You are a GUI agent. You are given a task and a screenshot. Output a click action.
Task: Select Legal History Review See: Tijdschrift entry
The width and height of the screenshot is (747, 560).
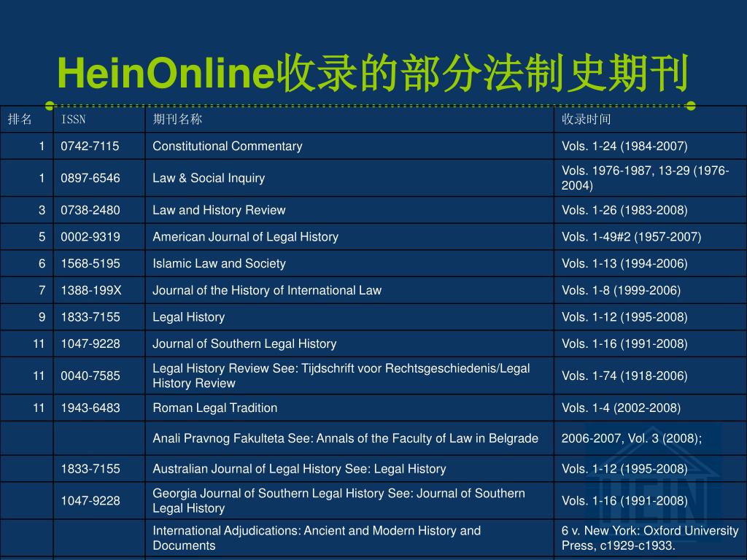coord(341,376)
